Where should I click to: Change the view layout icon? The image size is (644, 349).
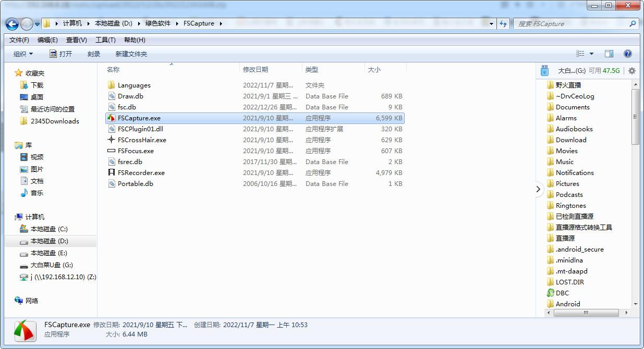[x=580, y=54]
